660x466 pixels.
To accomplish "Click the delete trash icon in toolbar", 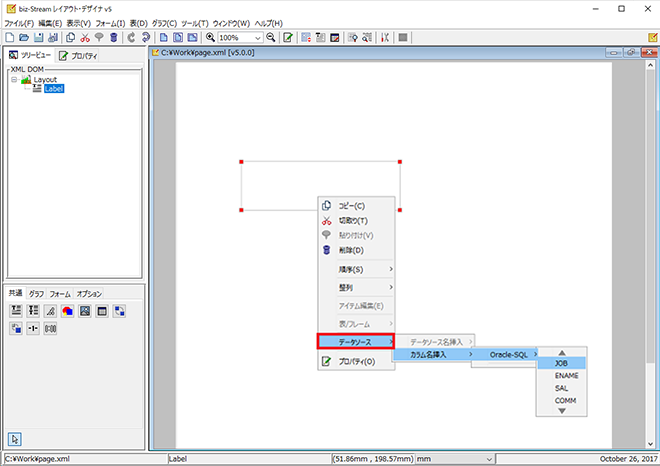I will click(x=113, y=37).
